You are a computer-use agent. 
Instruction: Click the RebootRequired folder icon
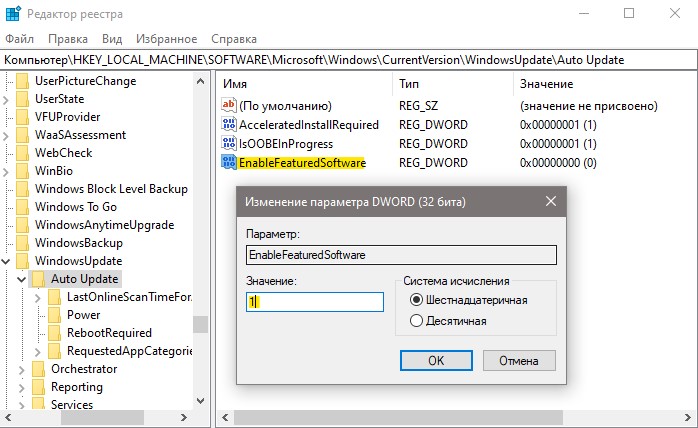54,333
